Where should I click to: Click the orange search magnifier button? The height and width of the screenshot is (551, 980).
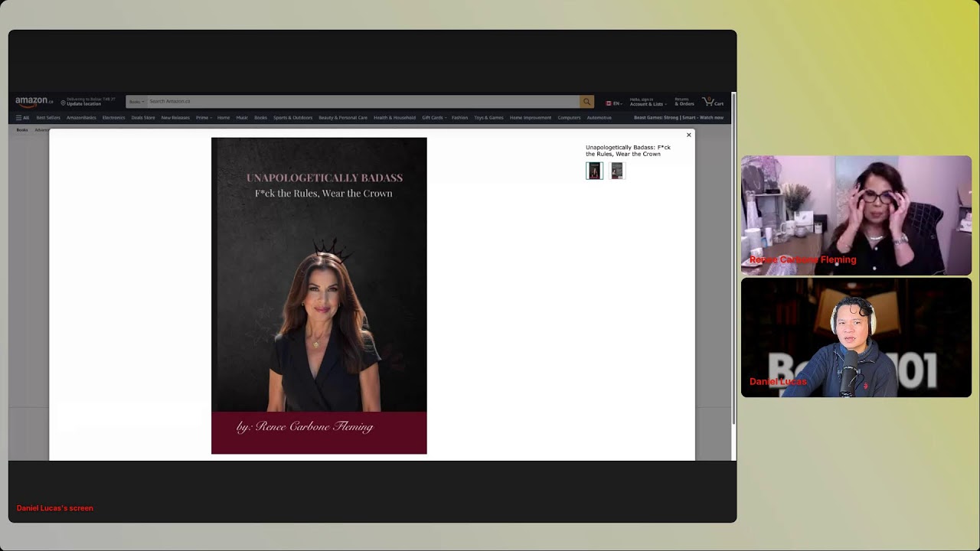pos(586,102)
